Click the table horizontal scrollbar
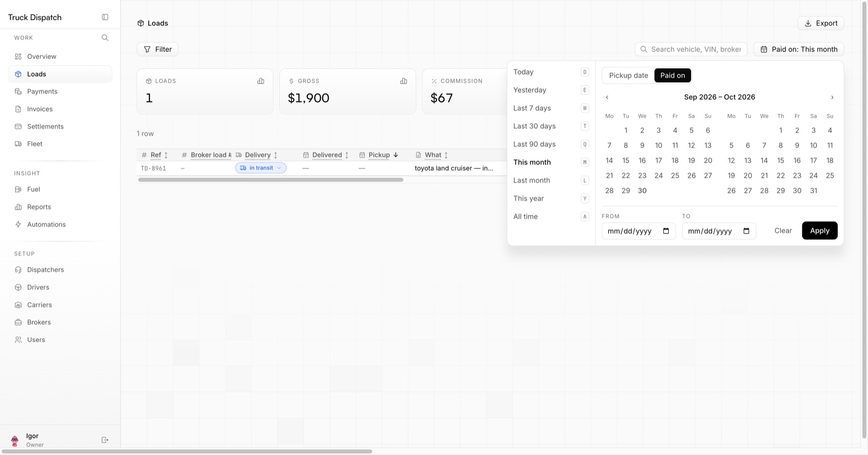 (x=271, y=179)
